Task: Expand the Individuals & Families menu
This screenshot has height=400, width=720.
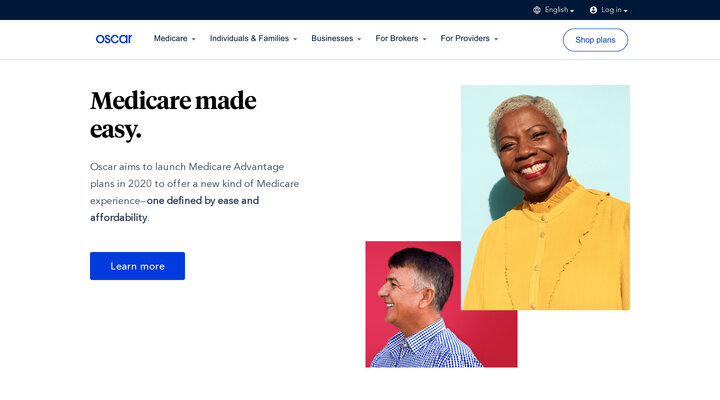Action: pos(253,39)
